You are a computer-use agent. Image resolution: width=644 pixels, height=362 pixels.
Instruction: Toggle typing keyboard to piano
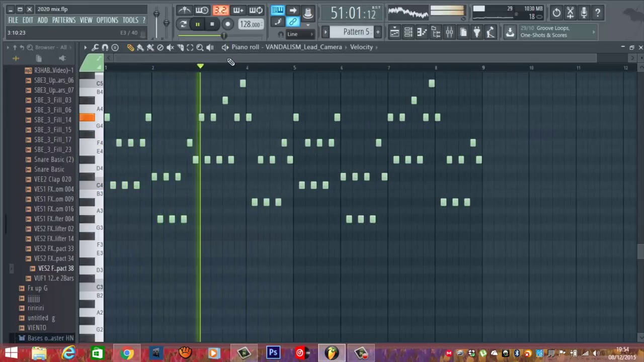click(x=277, y=11)
